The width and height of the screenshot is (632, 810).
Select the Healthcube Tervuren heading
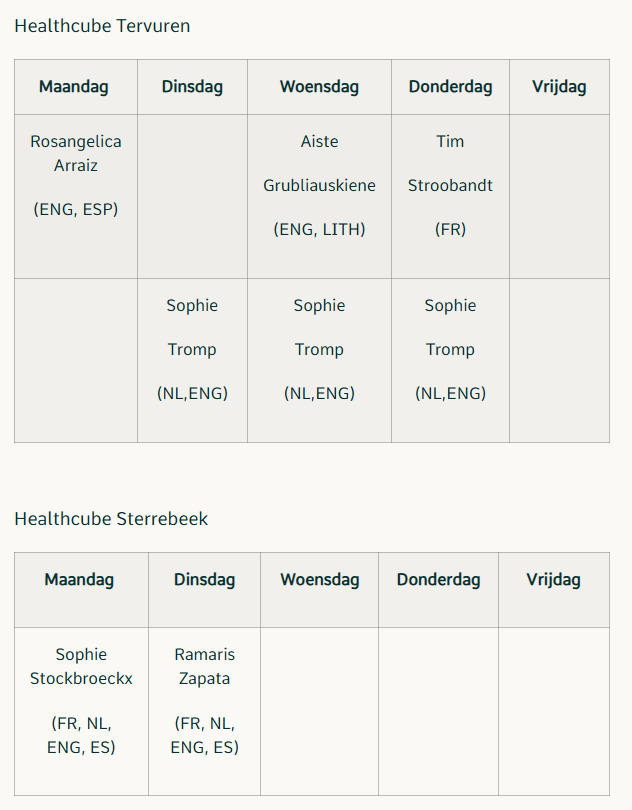point(102,26)
